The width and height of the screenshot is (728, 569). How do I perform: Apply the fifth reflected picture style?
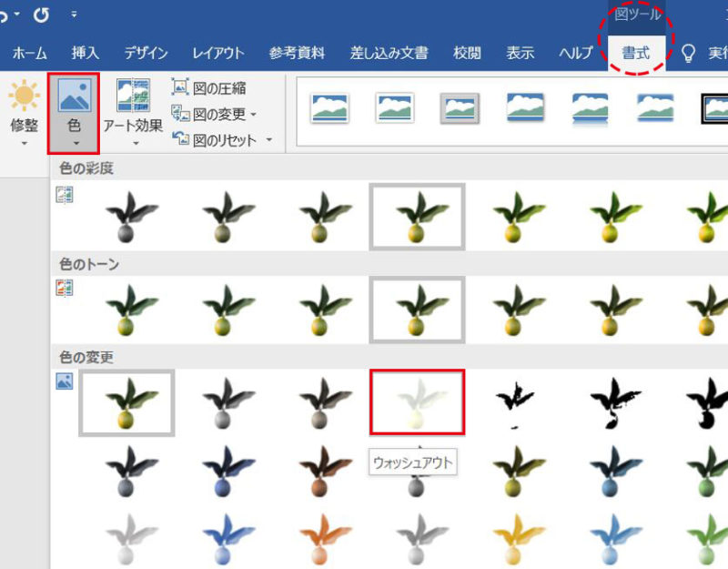590,109
